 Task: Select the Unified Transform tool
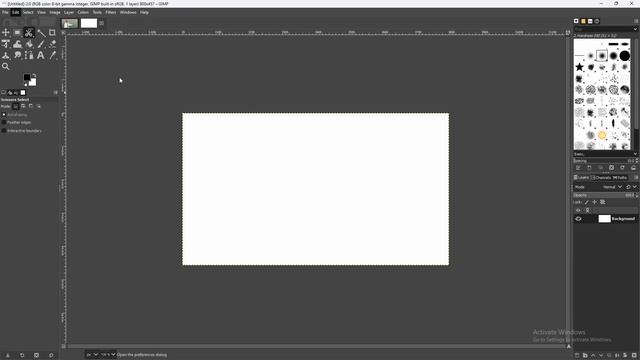point(6,44)
